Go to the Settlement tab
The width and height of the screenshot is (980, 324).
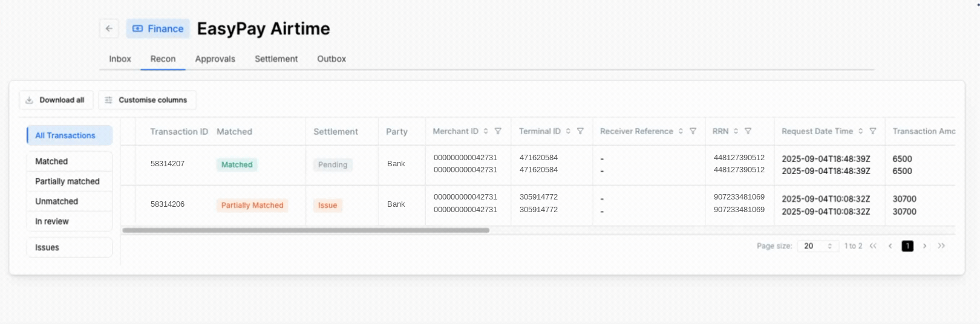coord(276,59)
